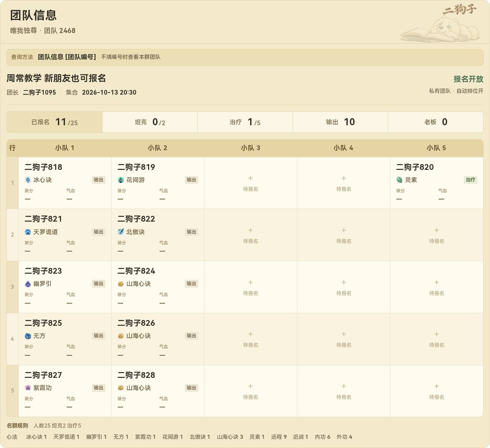Image resolution: width=490 pixels, height=448 pixels.
Task: Select the 小队 5 column header
Action: tap(437, 148)
